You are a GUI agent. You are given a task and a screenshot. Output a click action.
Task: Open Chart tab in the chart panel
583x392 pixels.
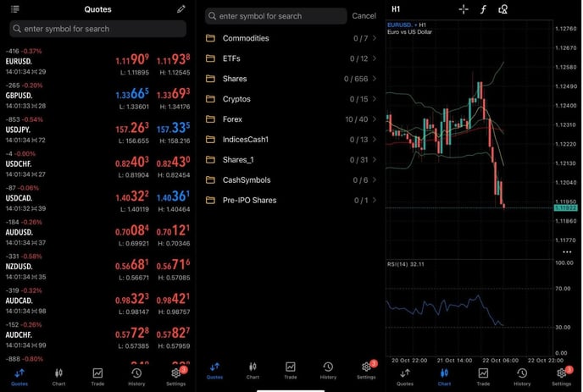pos(444,377)
